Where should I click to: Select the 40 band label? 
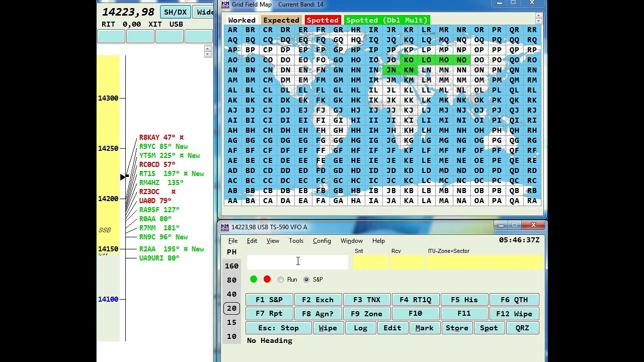pyautogui.click(x=231, y=294)
